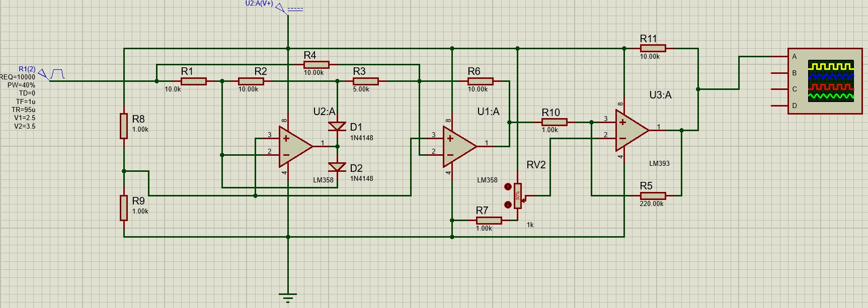
Task: Click the '10.00k' value under R4
Action: (x=313, y=73)
